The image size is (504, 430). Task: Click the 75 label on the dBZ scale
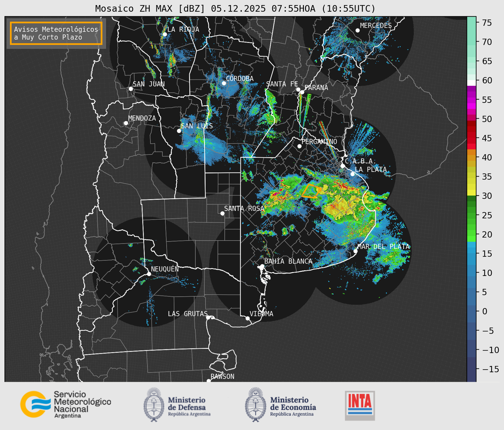(x=487, y=23)
